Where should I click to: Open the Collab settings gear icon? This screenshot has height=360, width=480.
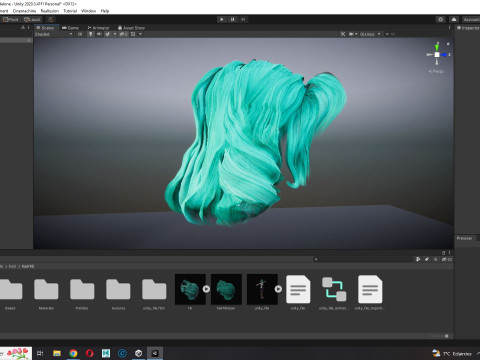[x=441, y=19]
